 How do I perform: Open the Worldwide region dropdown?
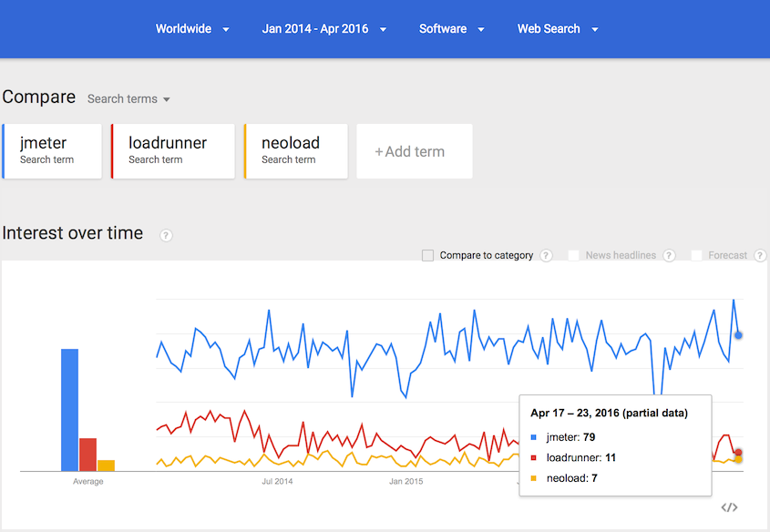(192, 29)
